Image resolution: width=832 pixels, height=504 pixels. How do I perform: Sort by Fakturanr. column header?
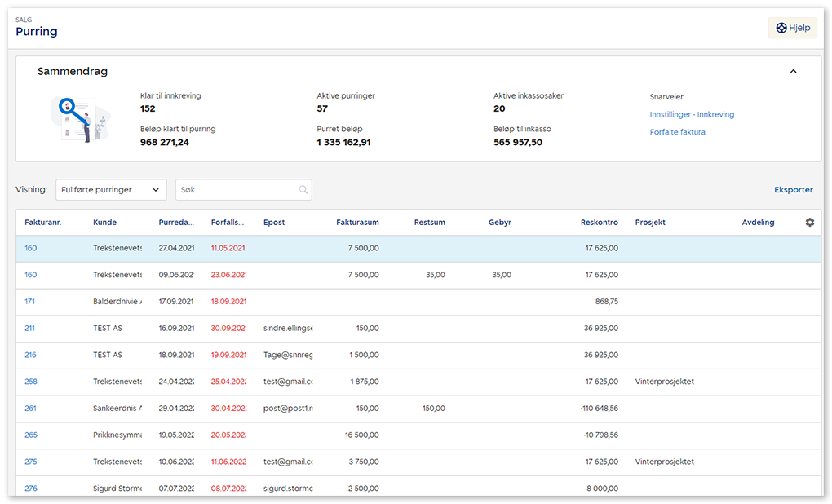[x=43, y=223]
